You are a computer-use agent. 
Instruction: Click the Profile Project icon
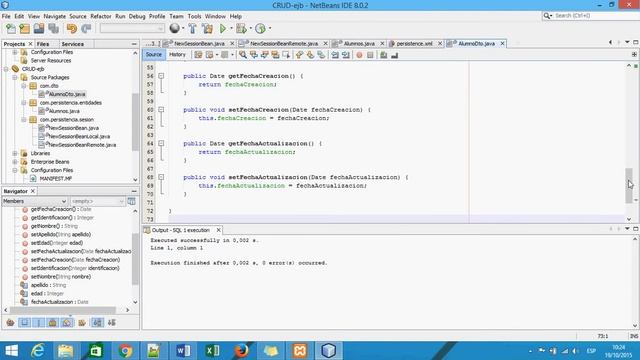[x=260, y=29]
